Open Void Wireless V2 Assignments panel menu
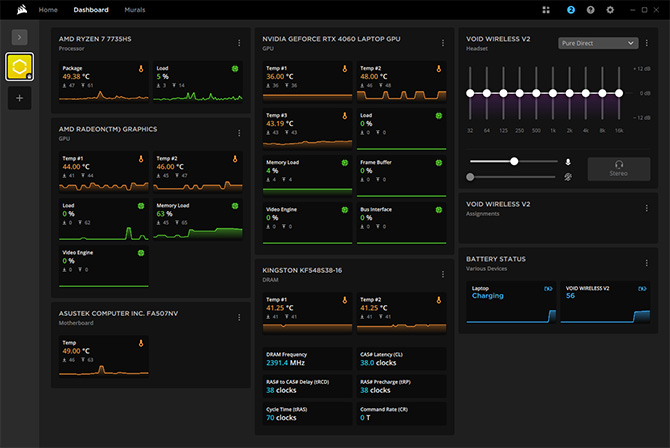 click(646, 208)
